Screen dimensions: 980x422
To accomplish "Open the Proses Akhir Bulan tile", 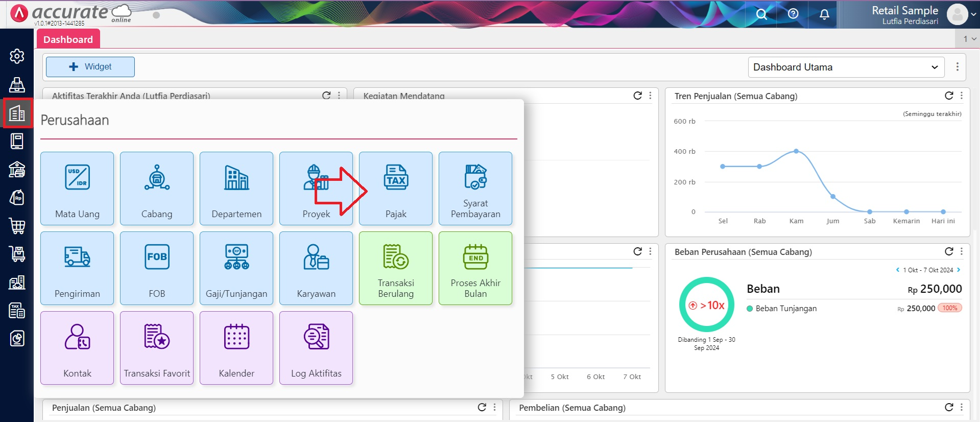I will click(x=475, y=268).
